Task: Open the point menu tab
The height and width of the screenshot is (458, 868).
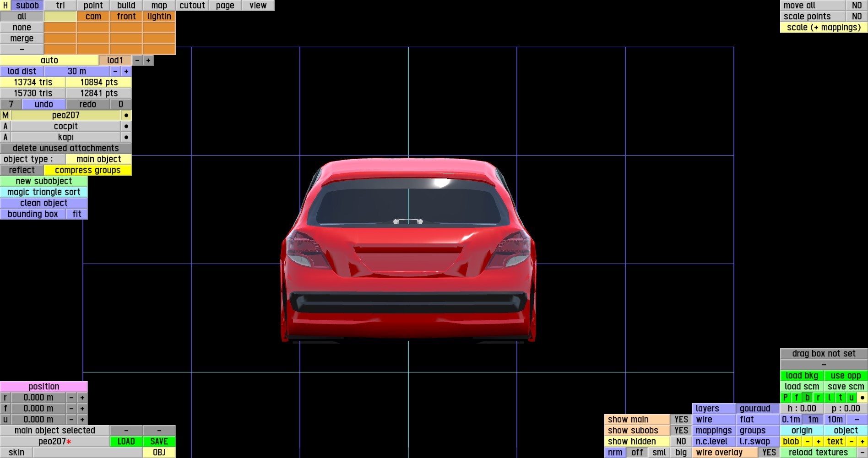Action: (x=93, y=5)
